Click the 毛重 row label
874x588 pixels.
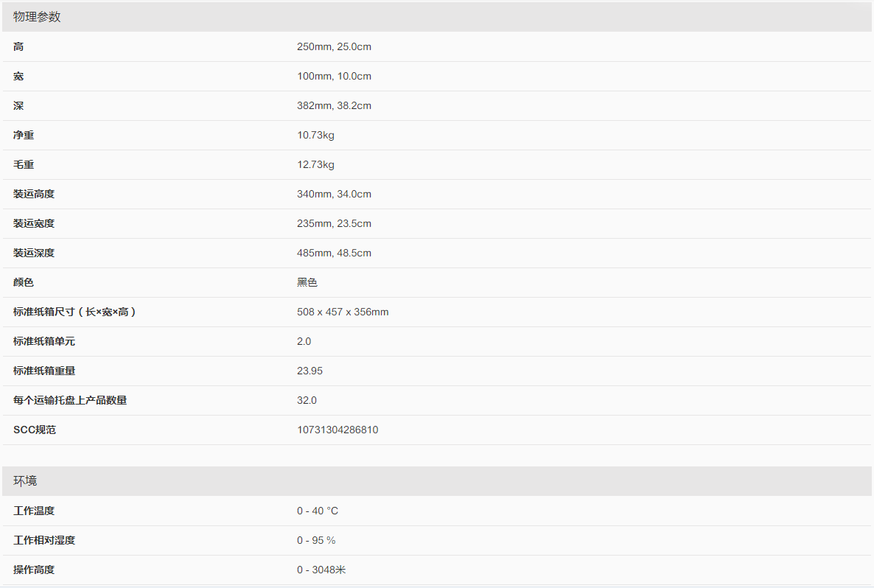pyautogui.click(x=24, y=165)
